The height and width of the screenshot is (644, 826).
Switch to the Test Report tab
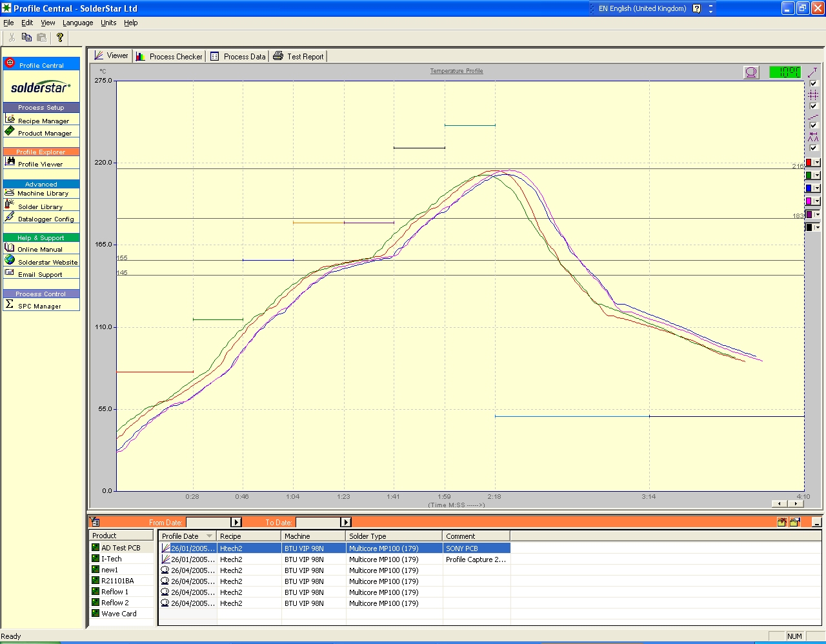298,57
